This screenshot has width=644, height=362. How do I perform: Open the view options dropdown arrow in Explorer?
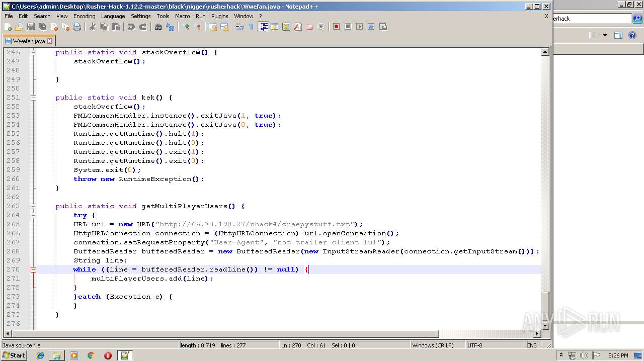605,35
